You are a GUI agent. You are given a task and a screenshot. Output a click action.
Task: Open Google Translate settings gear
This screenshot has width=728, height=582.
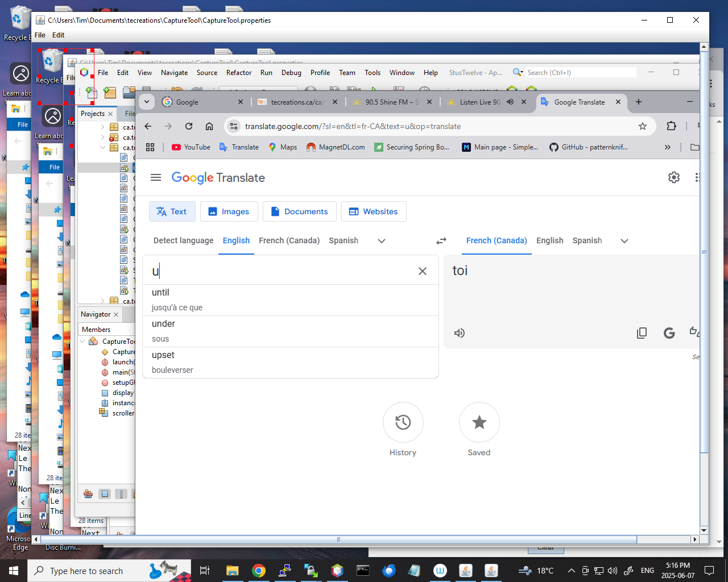[x=674, y=177]
